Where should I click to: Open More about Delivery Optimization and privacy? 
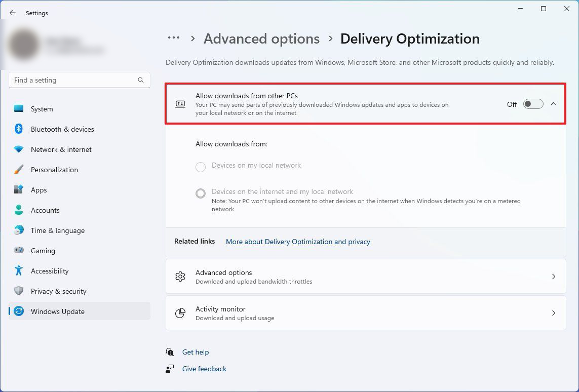click(x=298, y=242)
